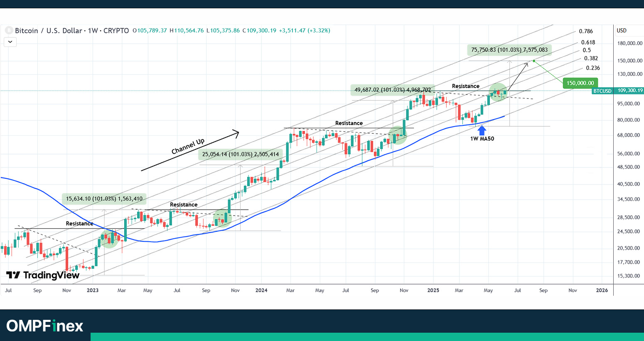
Task: Select the 0.236 Fibonacci channel label
Action: pyautogui.click(x=593, y=68)
